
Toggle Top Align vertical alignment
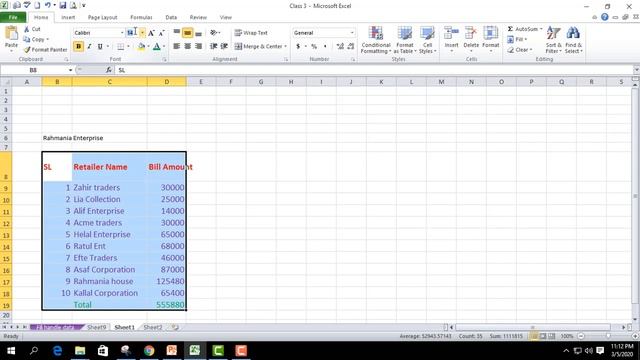click(177, 33)
